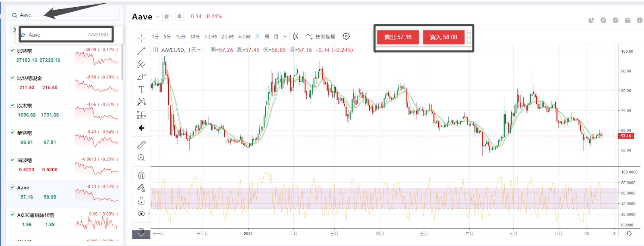644x246 pixels.
Task: Select the text annotation tool
Action: tap(141, 89)
